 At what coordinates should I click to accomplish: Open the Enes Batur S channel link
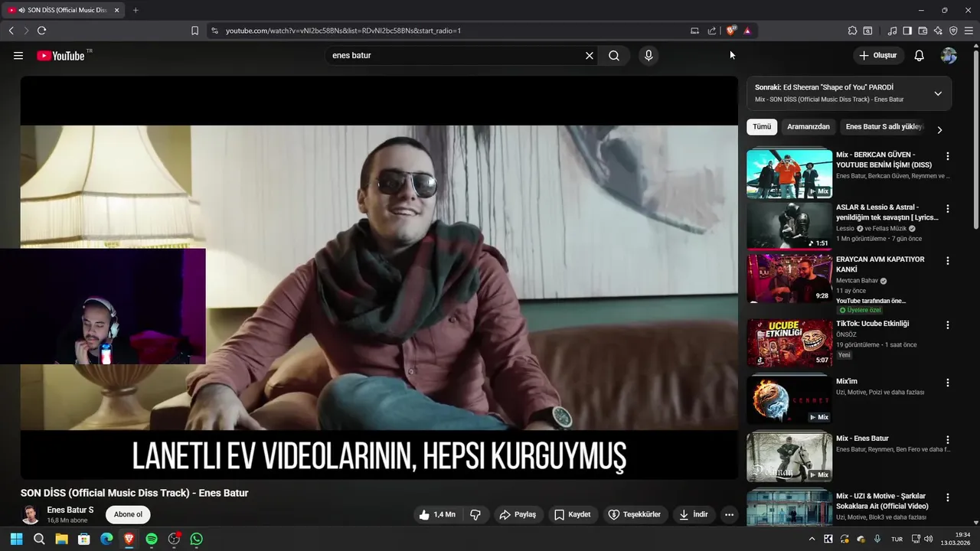(70, 510)
